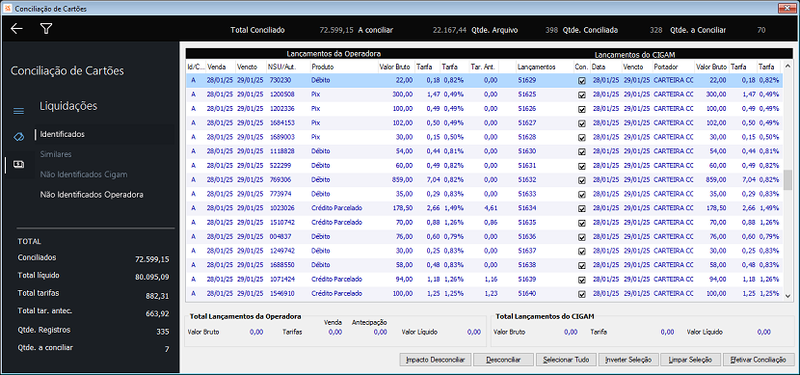Image resolution: width=800 pixels, height=375 pixels.
Task: Select NSU cell 1200508
Action: pos(282,95)
